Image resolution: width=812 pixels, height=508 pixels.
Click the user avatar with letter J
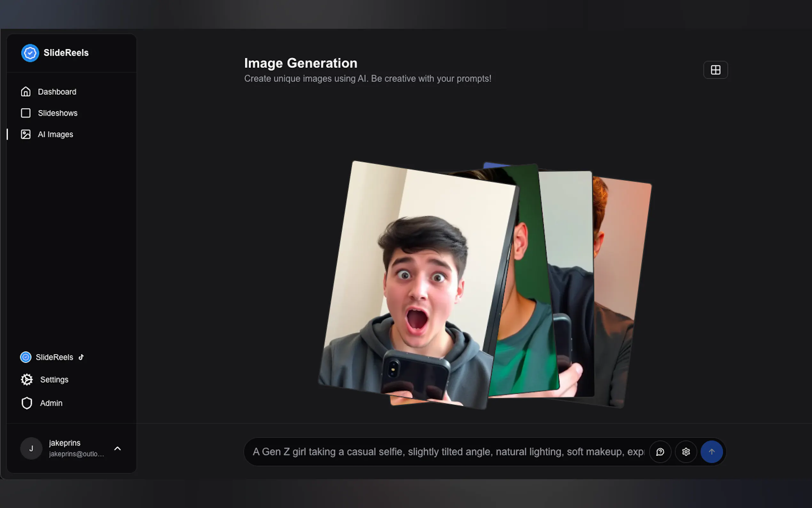coord(31,448)
